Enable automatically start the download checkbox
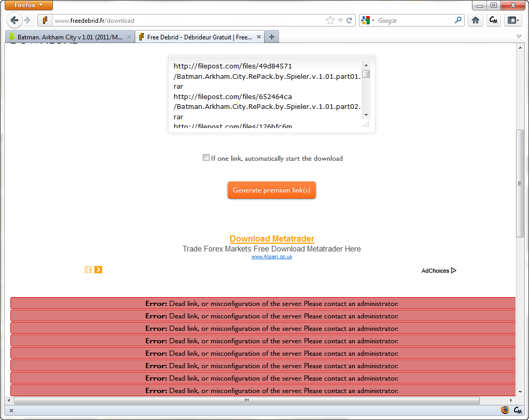Image resolution: width=529 pixels, height=420 pixels. coord(206,158)
